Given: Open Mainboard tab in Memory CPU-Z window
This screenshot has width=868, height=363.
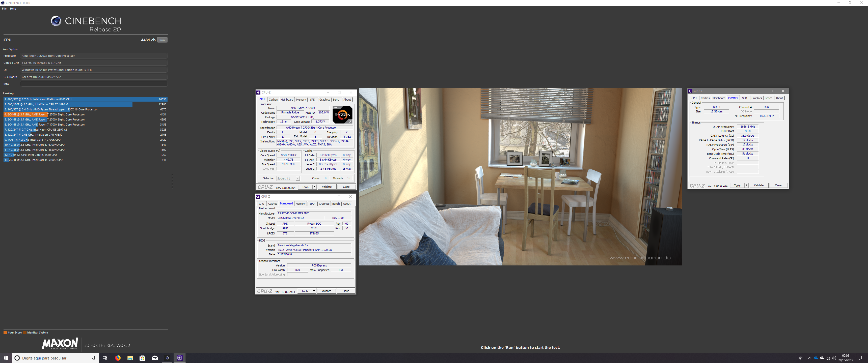Looking at the screenshot, I should tap(719, 98).
